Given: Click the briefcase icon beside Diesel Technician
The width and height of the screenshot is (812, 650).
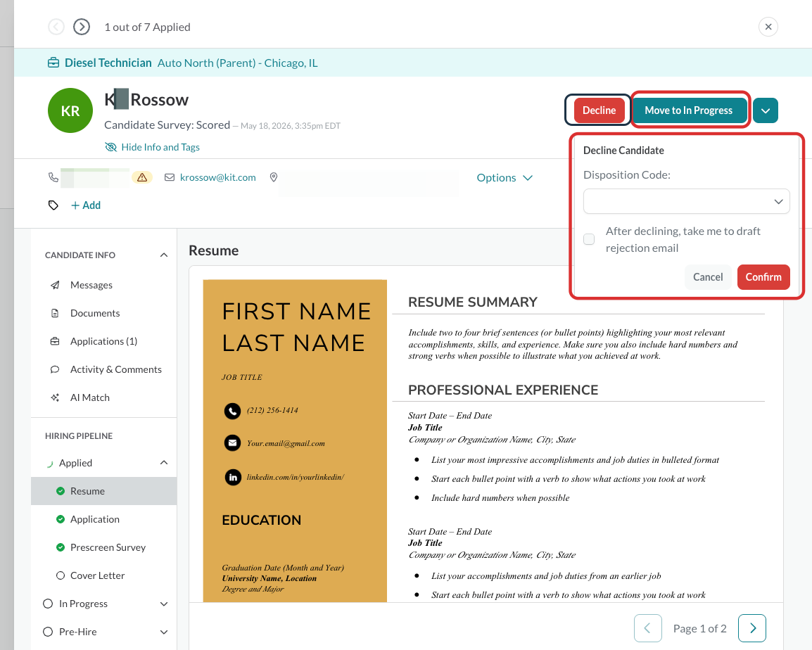Looking at the screenshot, I should click(53, 63).
